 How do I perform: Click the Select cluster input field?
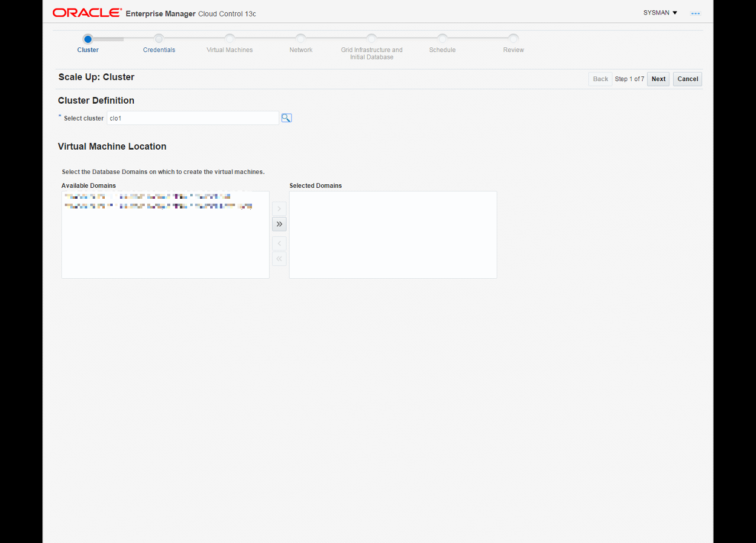click(x=193, y=118)
